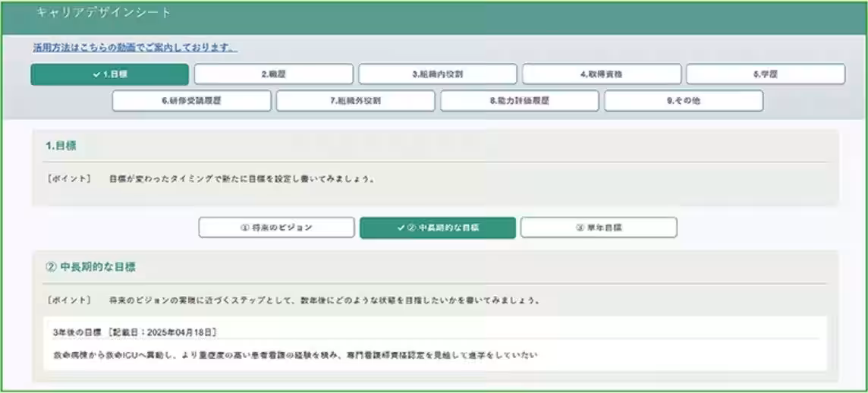The height and width of the screenshot is (393, 868).
Task: Show the ① 将来のビジョン section
Action: point(276,228)
